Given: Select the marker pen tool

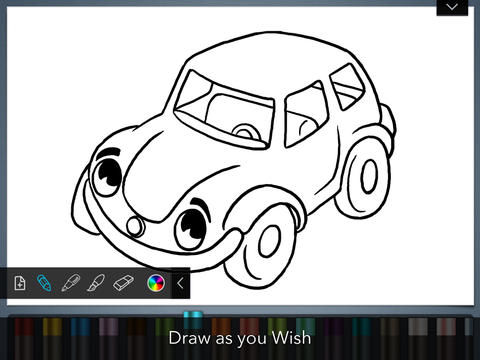Looking at the screenshot, I should coord(71,283).
